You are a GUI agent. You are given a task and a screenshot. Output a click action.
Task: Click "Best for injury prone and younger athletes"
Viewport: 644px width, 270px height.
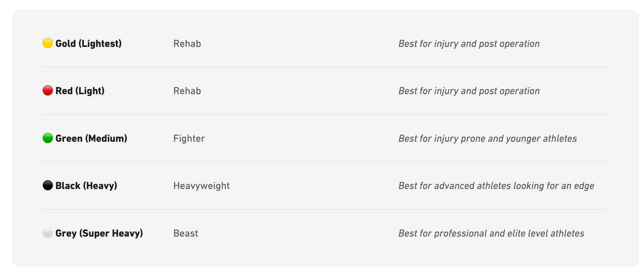(x=487, y=138)
